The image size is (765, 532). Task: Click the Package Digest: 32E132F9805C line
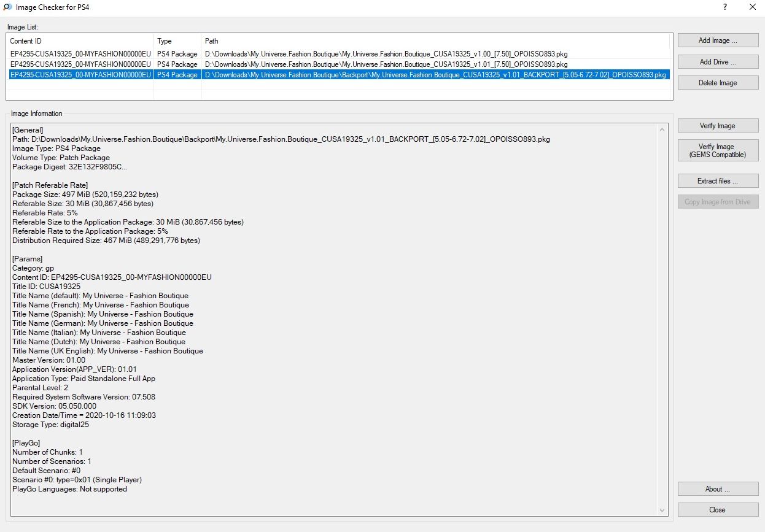point(69,167)
